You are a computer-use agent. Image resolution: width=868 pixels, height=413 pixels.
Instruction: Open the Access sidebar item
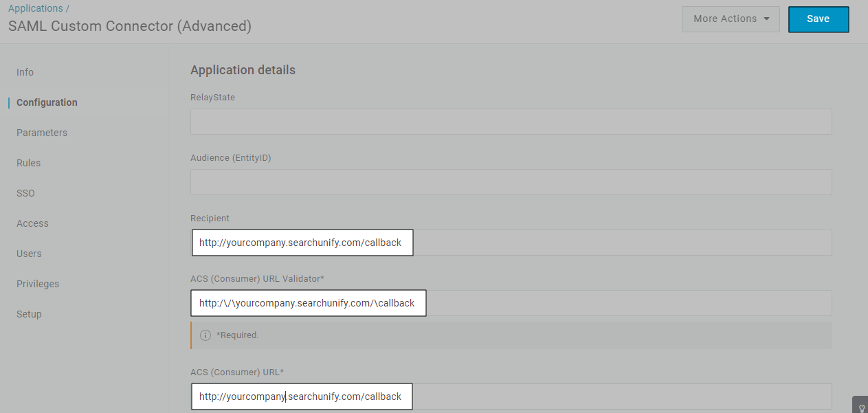[x=32, y=223]
